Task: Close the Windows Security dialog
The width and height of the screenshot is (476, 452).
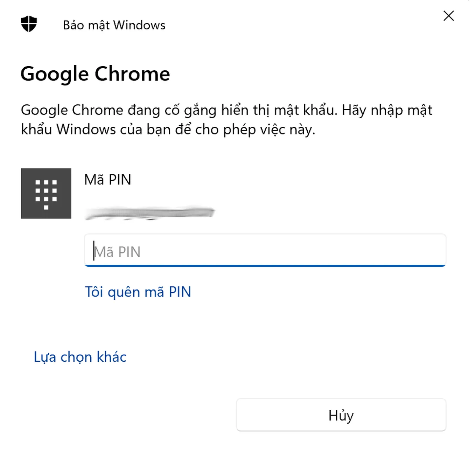Action: pos(449,16)
